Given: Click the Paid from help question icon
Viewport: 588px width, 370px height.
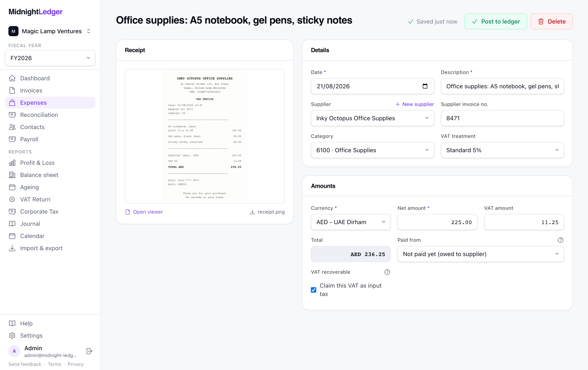Looking at the screenshot, I should 561,240.
